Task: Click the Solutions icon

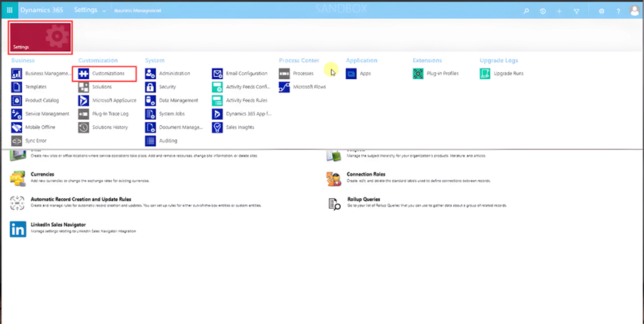Action: [84, 87]
